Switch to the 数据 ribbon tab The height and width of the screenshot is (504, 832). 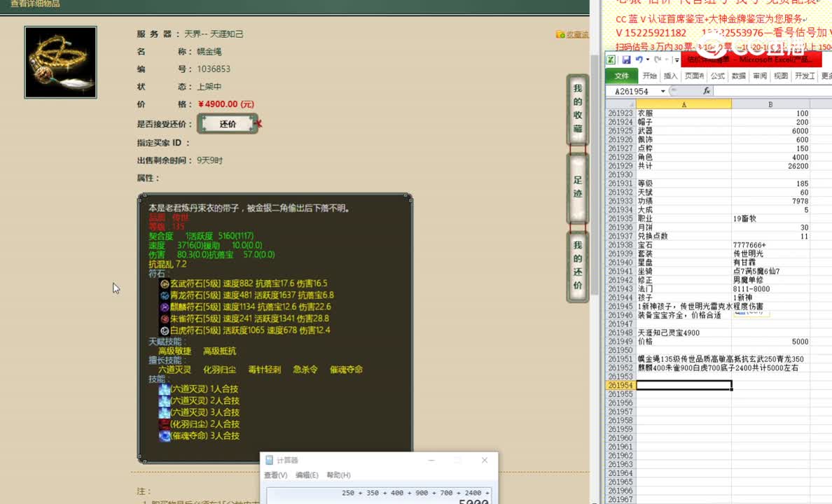739,76
